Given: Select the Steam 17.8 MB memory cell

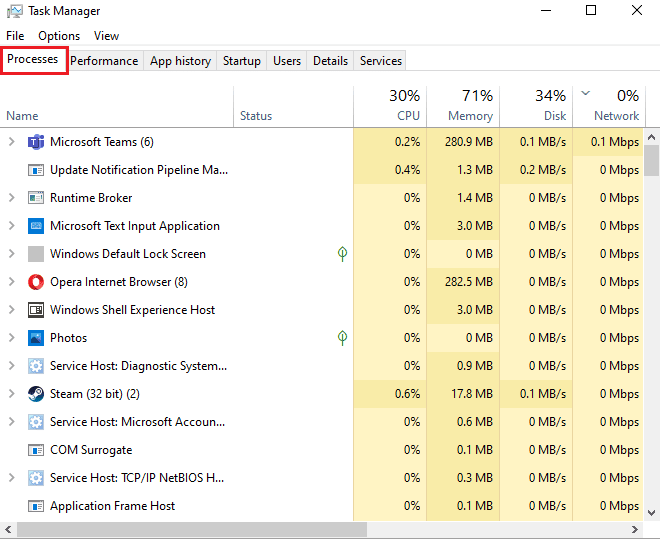Looking at the screenshot, I should 463,394.
